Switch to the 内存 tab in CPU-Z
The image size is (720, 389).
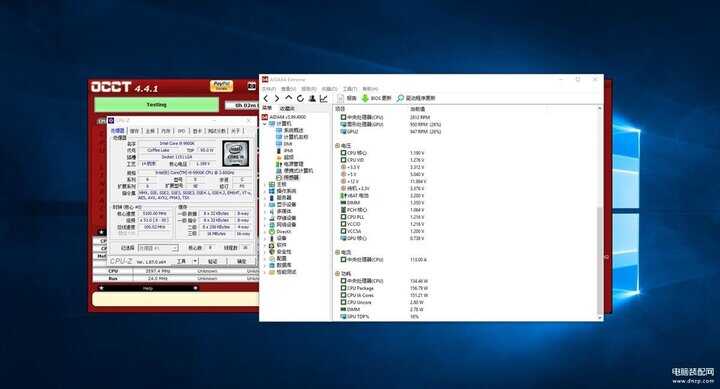coord(166,131)
